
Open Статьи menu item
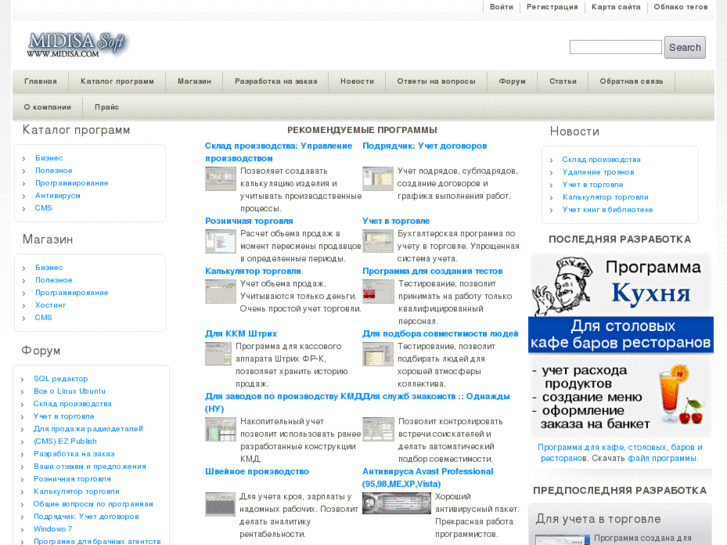click(x=562, y=81)
